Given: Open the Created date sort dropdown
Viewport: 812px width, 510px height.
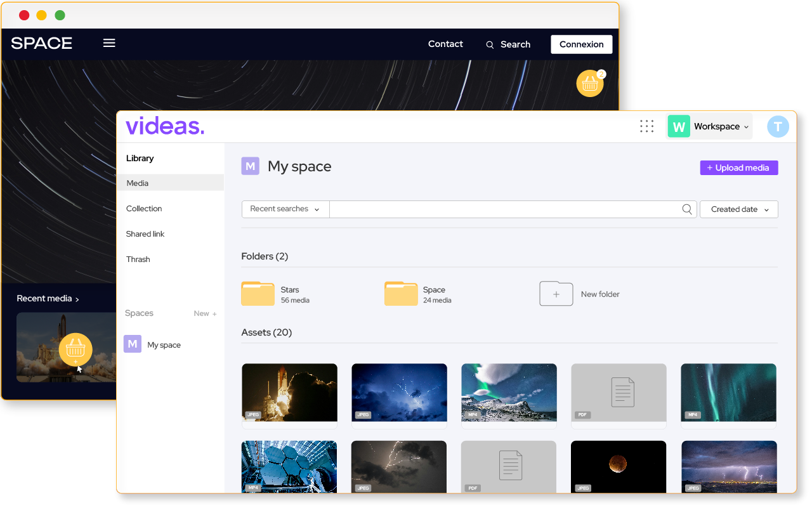Looking at the screenshot, I should pyautogui.click(x=739, y=209).
